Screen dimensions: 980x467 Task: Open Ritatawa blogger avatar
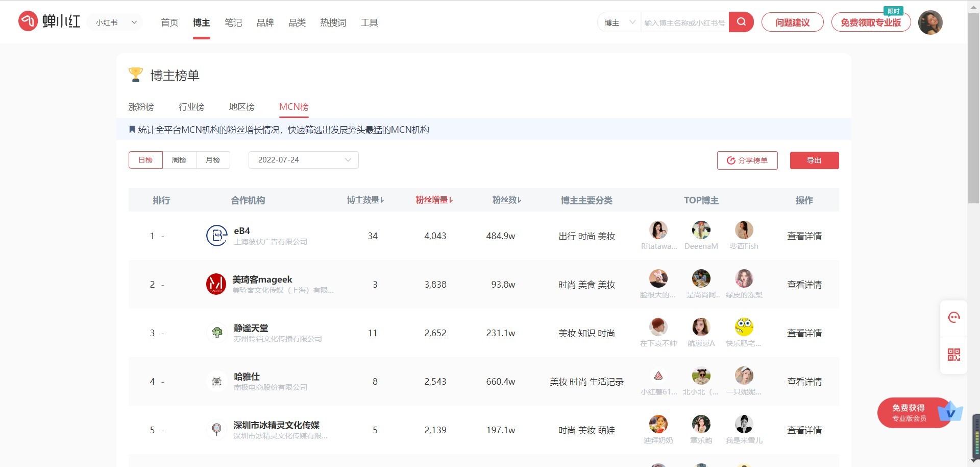658,230
